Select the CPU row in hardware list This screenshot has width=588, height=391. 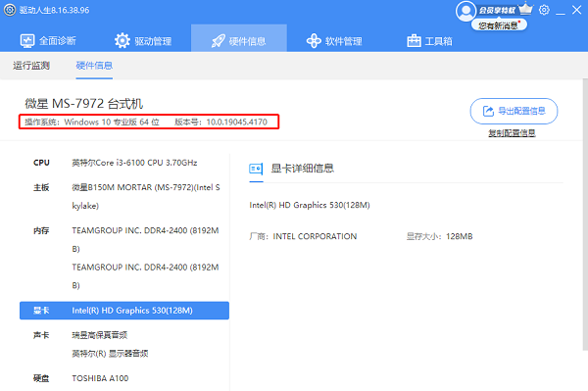(124, 163)
